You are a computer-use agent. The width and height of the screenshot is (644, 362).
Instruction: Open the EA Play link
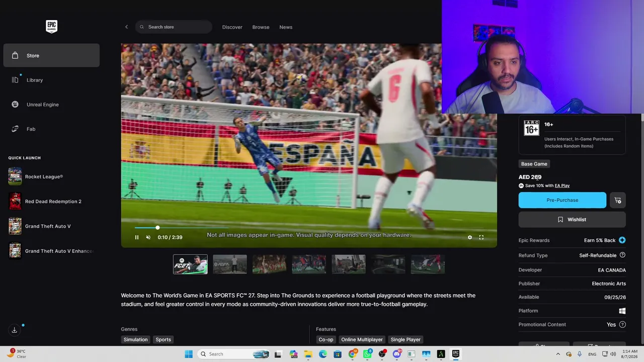pos(562,186)
